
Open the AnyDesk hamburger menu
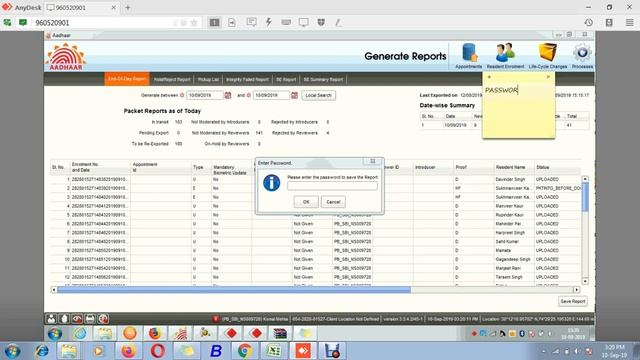coord(629,22)
